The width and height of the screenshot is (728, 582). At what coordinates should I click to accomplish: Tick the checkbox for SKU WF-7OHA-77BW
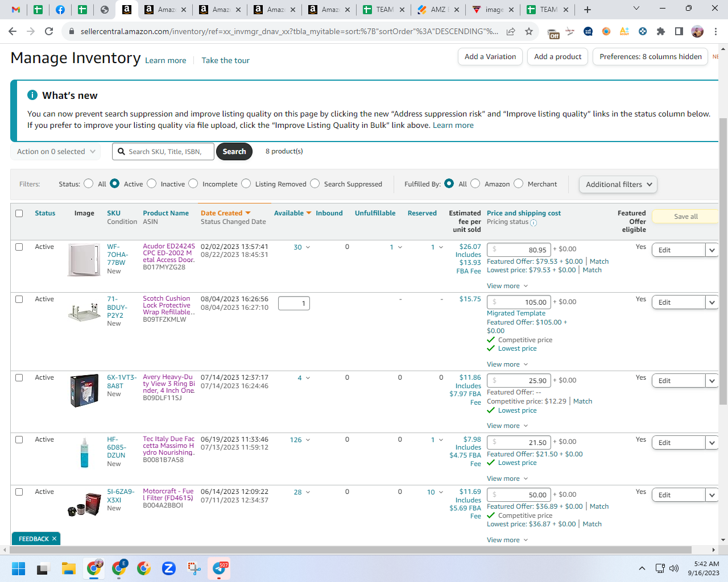point(19,247)
